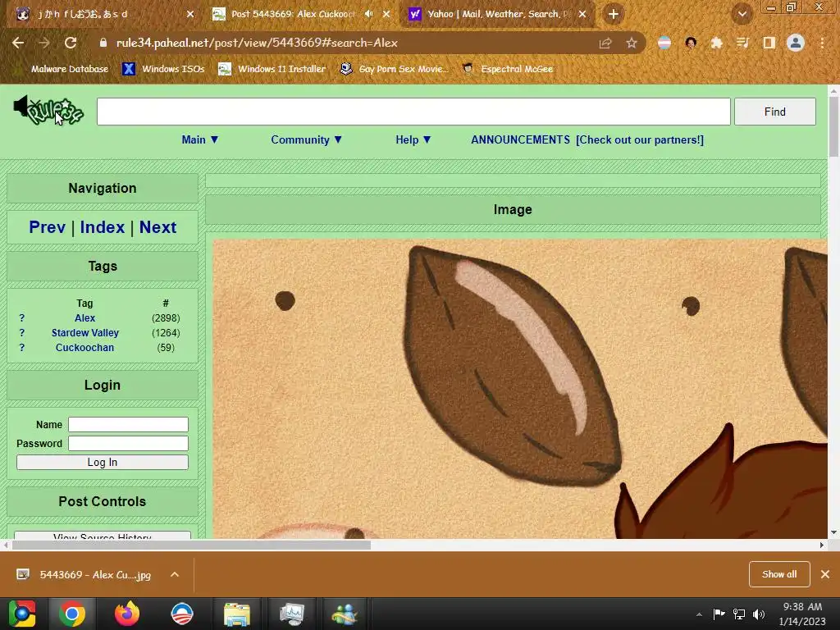Launch Firefox from the taskbar
Screen dimensions: 840x630
pos(127,614)
